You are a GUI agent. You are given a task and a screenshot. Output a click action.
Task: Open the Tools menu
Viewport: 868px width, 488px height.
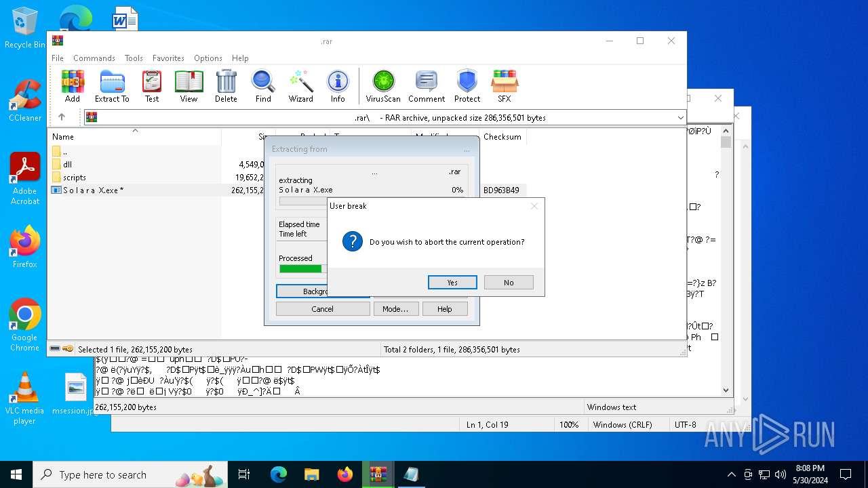pyautogui.click(x=134, y=58)
